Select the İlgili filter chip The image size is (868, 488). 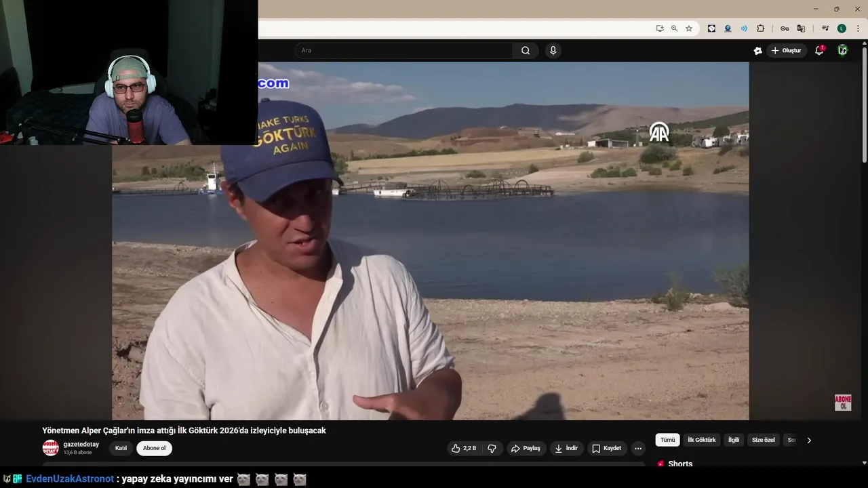pyautogui.click(x=734, y=440)
